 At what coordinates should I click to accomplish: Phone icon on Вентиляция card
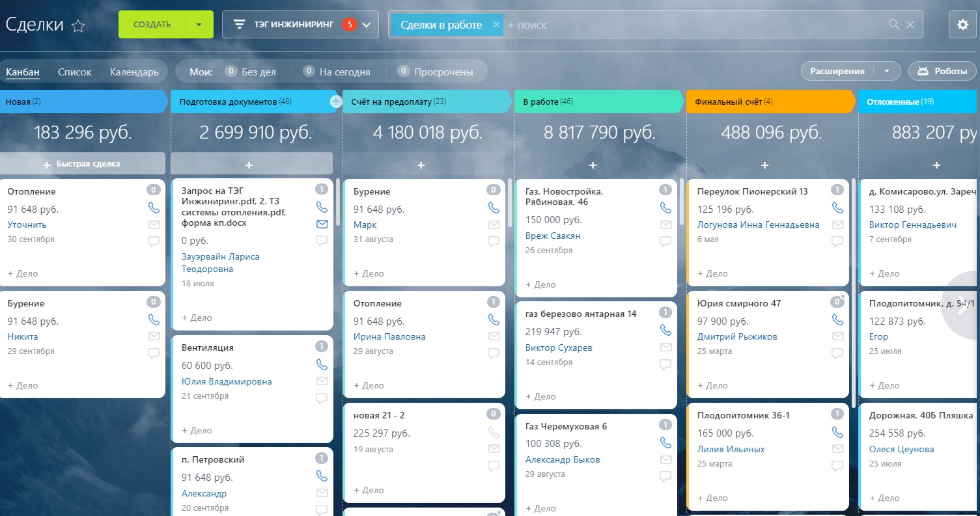pos(322,364)
